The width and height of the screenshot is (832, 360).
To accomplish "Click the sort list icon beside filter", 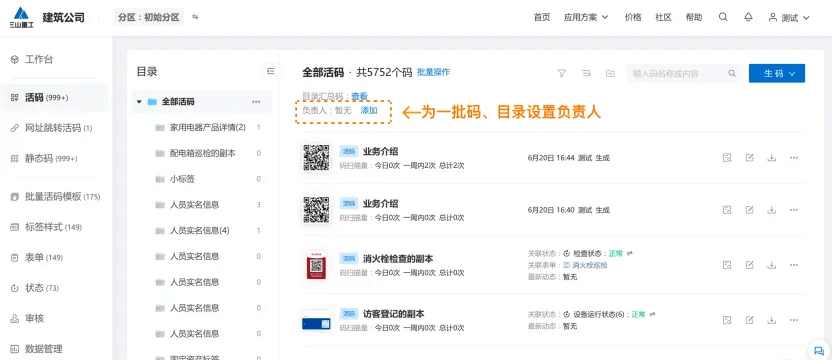I will click(x=586, y=73).
